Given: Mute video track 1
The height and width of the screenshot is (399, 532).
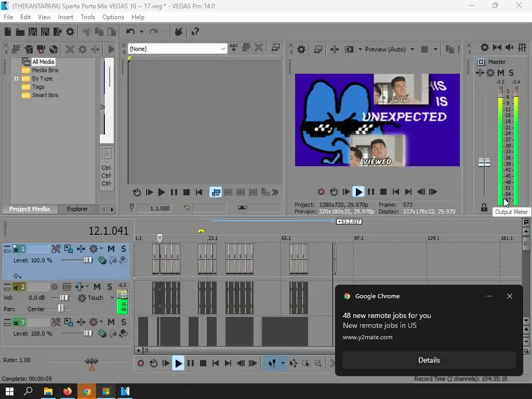Looking at the screenshot, I should click(111, 249).
